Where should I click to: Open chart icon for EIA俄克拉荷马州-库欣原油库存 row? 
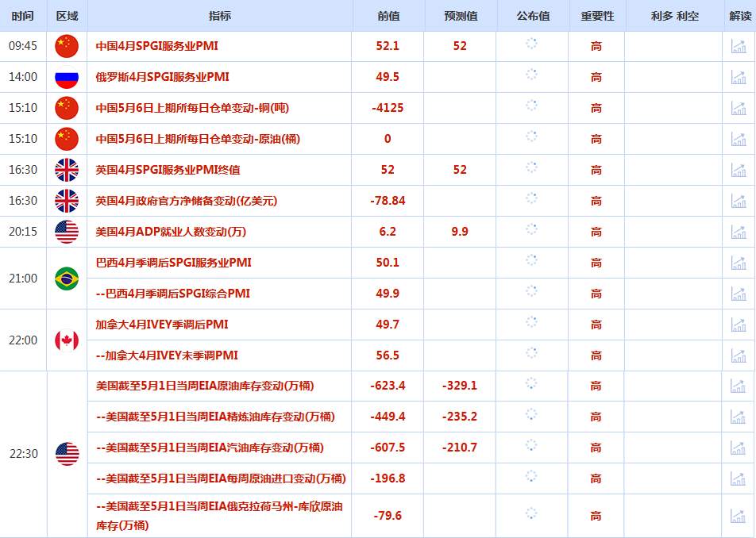(x=739, y=516)
